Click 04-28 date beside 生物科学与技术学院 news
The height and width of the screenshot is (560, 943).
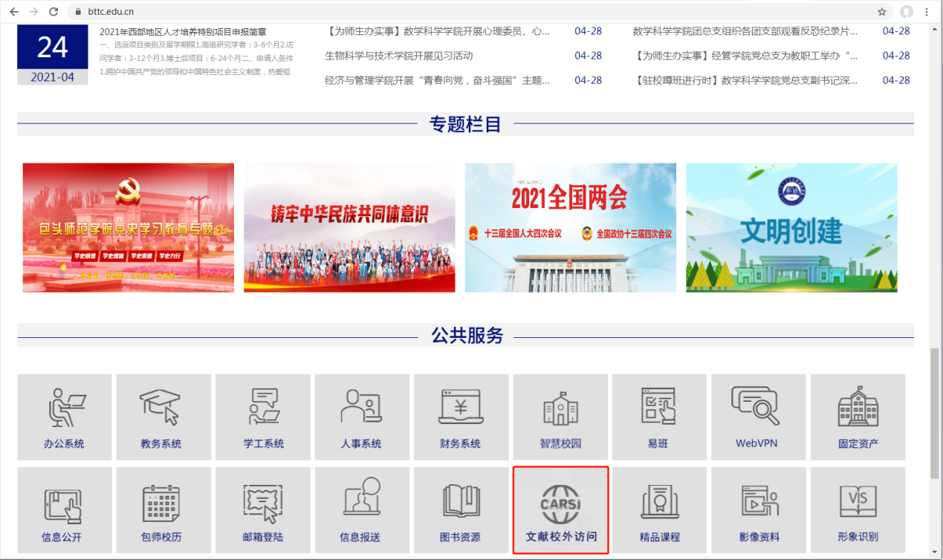pyautogui.click(x=589, y=56)
